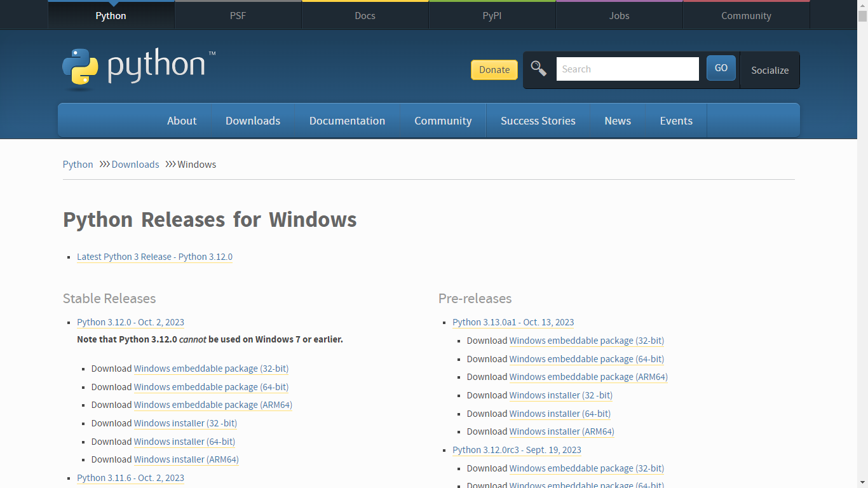
Task: Open the PSF top tab
Action: click(x=238, y=15)
